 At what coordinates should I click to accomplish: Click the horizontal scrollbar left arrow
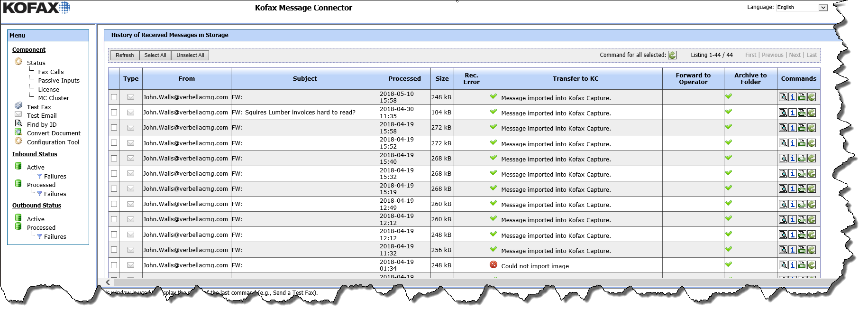click(108, 282)
